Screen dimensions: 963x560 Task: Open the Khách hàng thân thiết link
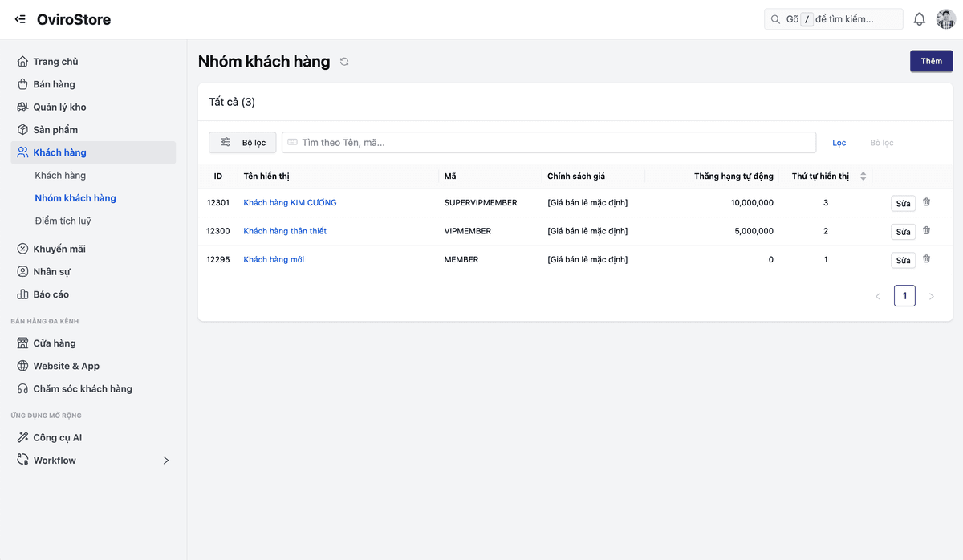pos(285,231)
